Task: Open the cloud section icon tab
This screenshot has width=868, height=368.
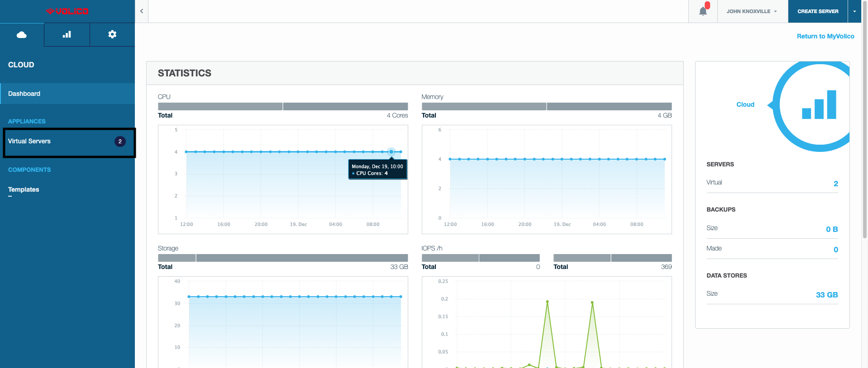Action: pyautogui.click(x=22, y=35)
